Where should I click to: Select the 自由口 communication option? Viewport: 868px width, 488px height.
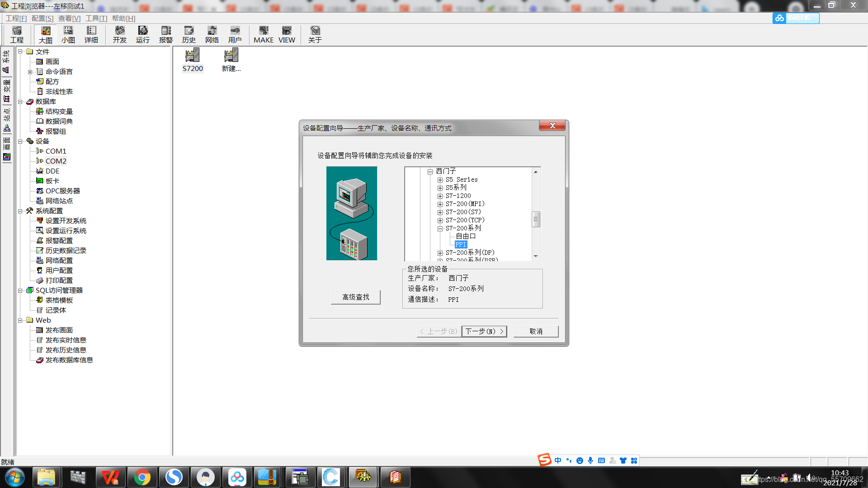point(465,236)
